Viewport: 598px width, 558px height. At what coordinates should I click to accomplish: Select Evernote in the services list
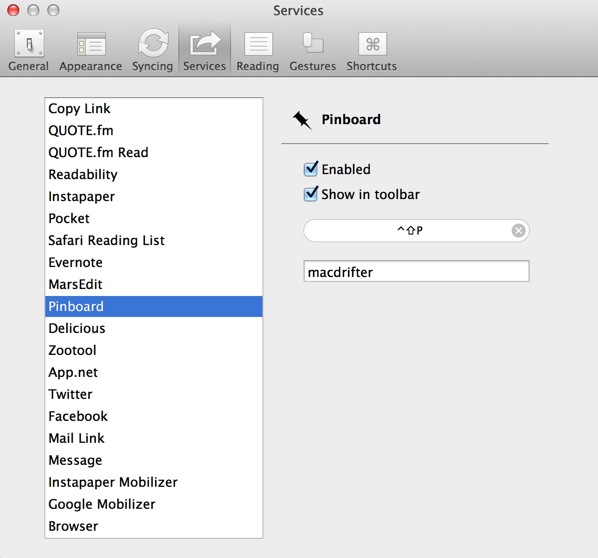point(154,262)
